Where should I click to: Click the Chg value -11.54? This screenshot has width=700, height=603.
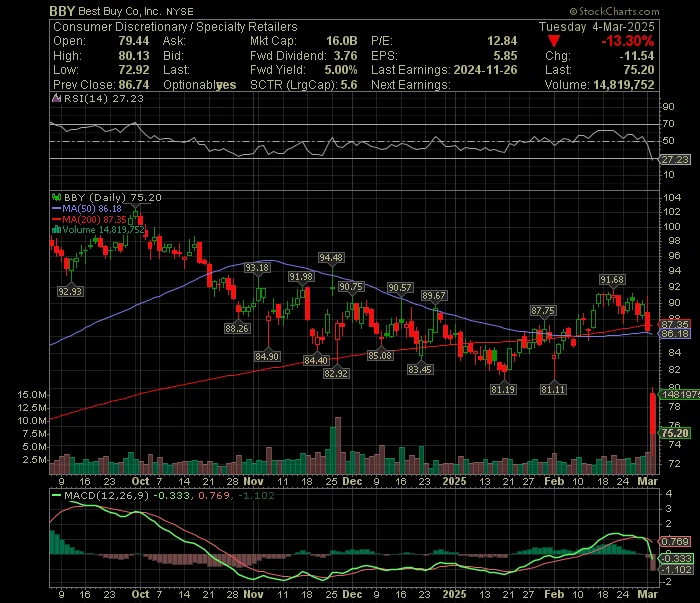click(637, 56)
